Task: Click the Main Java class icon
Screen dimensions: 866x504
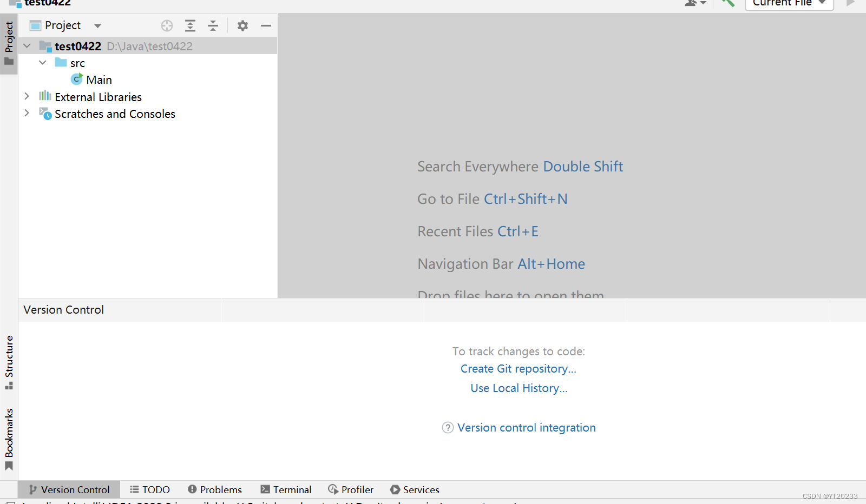Action: [77, 79]
